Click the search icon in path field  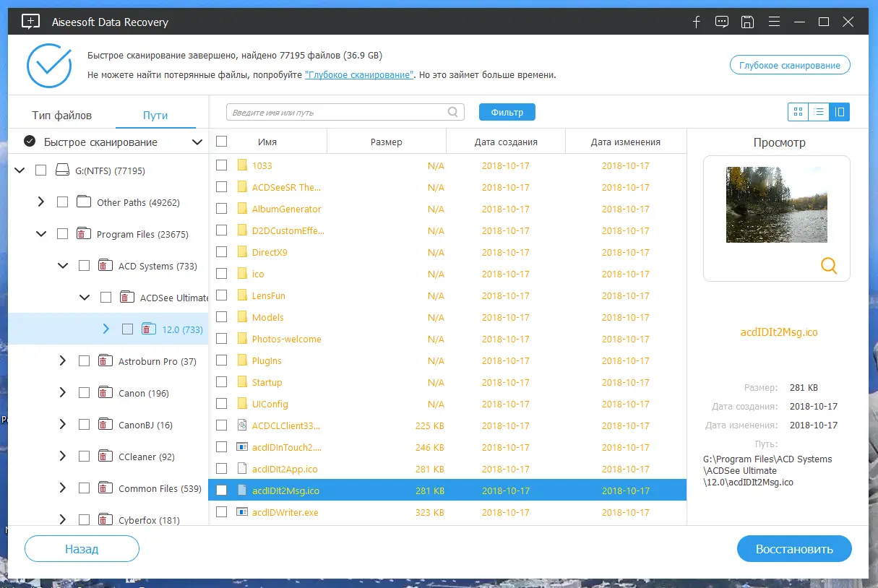coord(453,112)
